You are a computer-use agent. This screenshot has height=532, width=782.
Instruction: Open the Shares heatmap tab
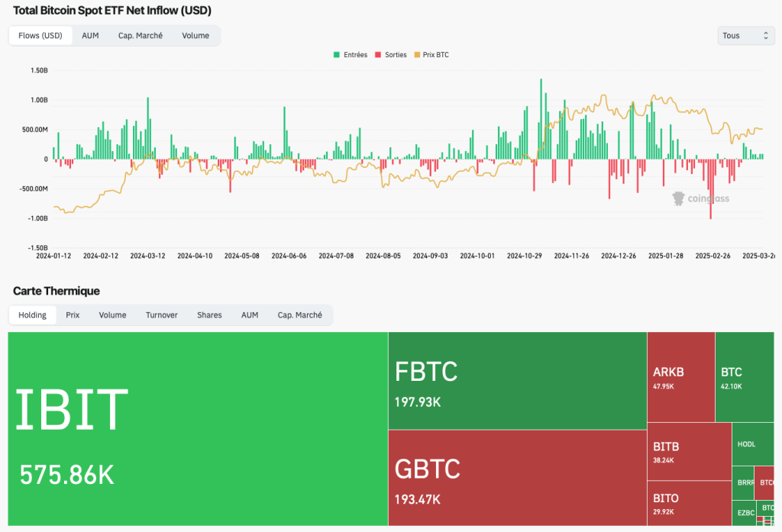(x=209, y=315)
